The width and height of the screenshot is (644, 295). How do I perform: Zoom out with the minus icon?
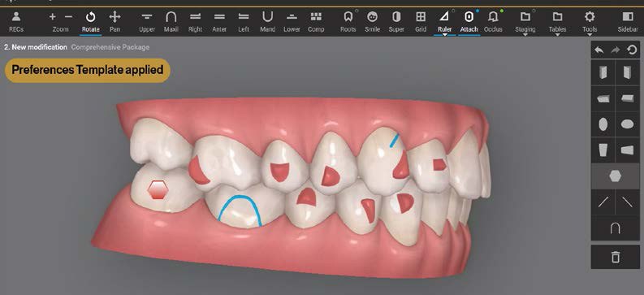[68, 17]
